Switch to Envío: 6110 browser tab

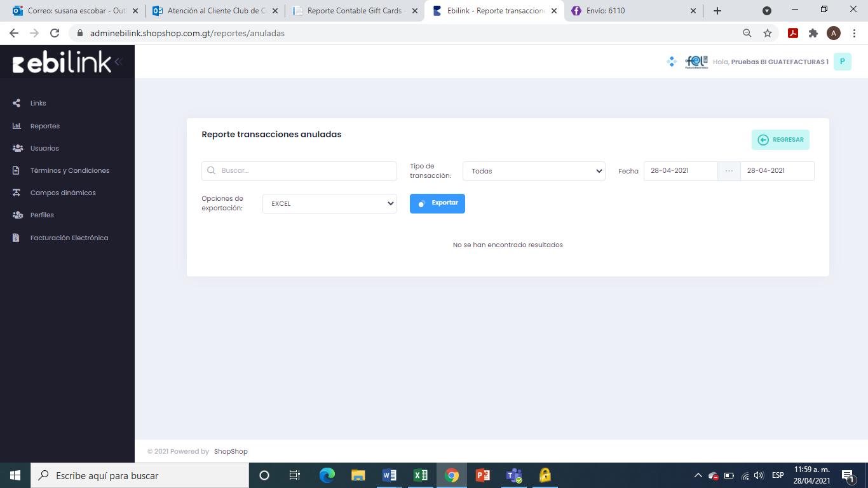click(634, 11)
